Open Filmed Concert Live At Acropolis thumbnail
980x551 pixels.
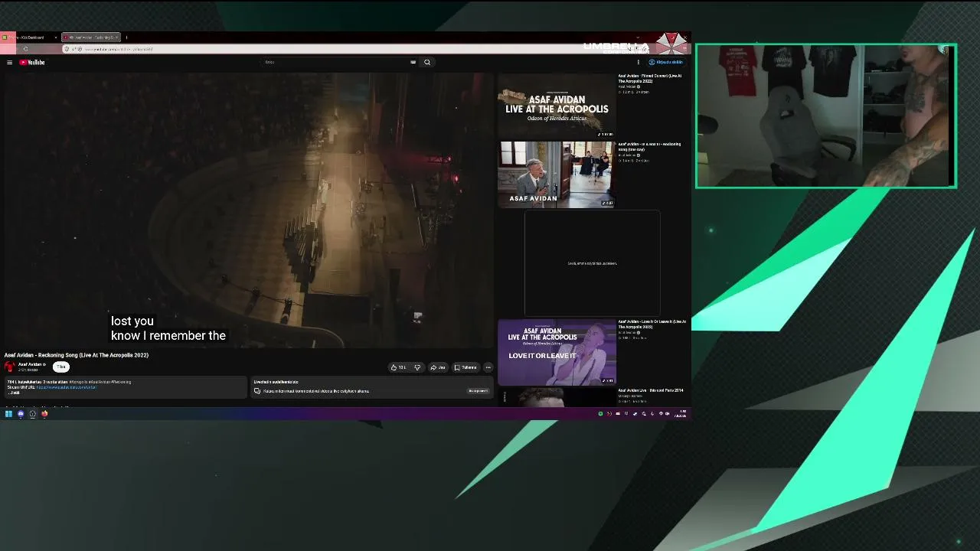[557, 106]
